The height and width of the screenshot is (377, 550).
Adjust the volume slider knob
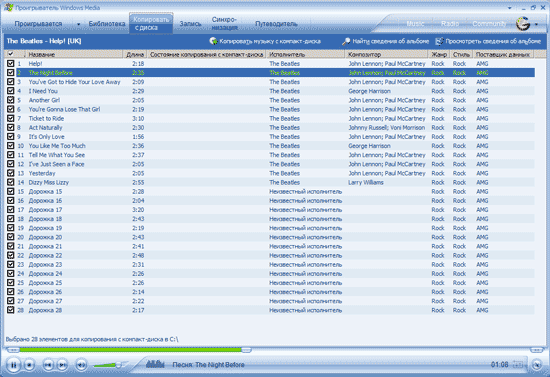[119, 365]
